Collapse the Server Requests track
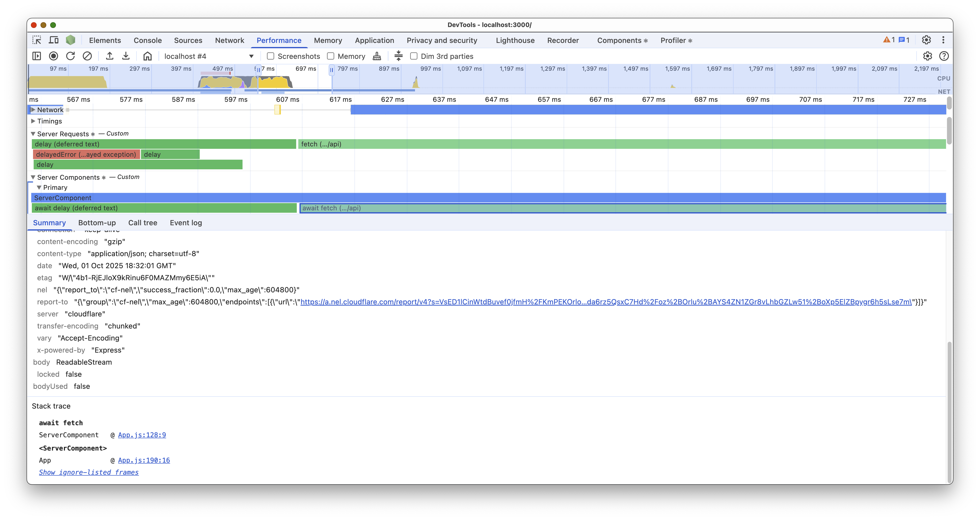980x520 pixels. tap(33, 134)
